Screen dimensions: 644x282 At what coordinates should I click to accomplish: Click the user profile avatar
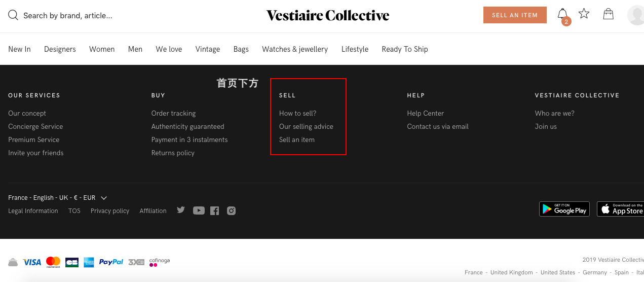pyautogui.click(x=635, y=15)
